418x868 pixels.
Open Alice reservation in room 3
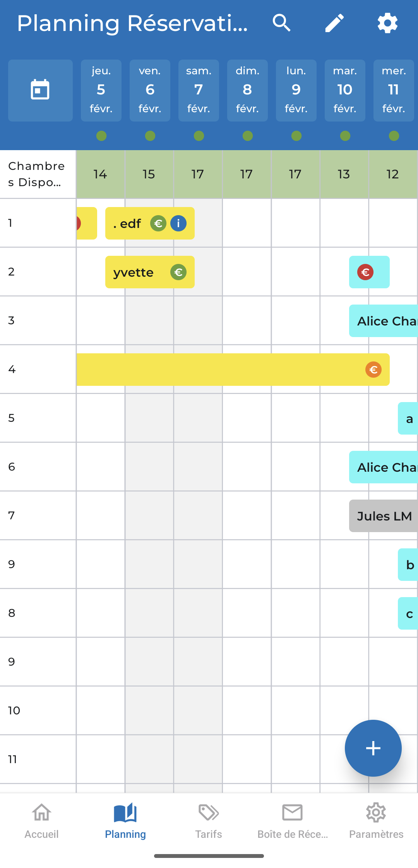click(x=384, y=321)
